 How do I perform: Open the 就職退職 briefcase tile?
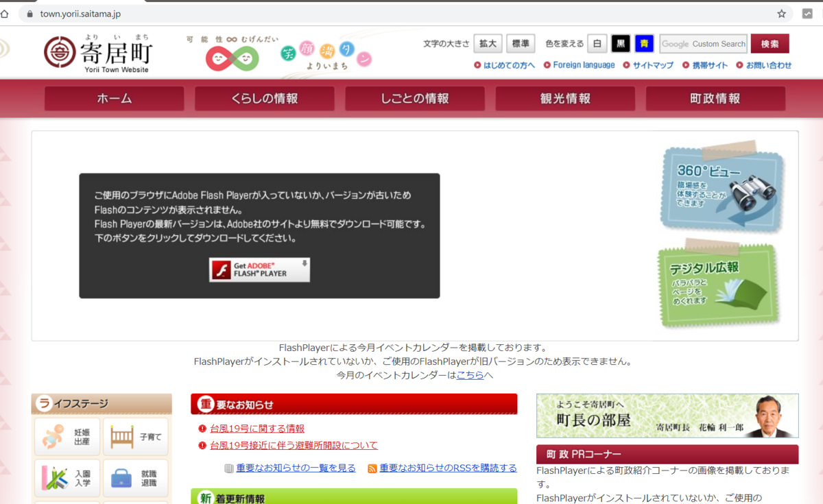(x=135, y=478)
